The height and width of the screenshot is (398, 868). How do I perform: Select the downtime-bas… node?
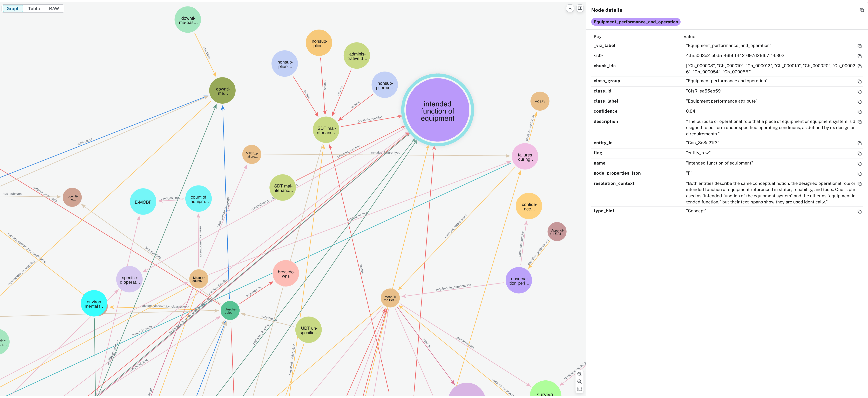tap(188, 20)
